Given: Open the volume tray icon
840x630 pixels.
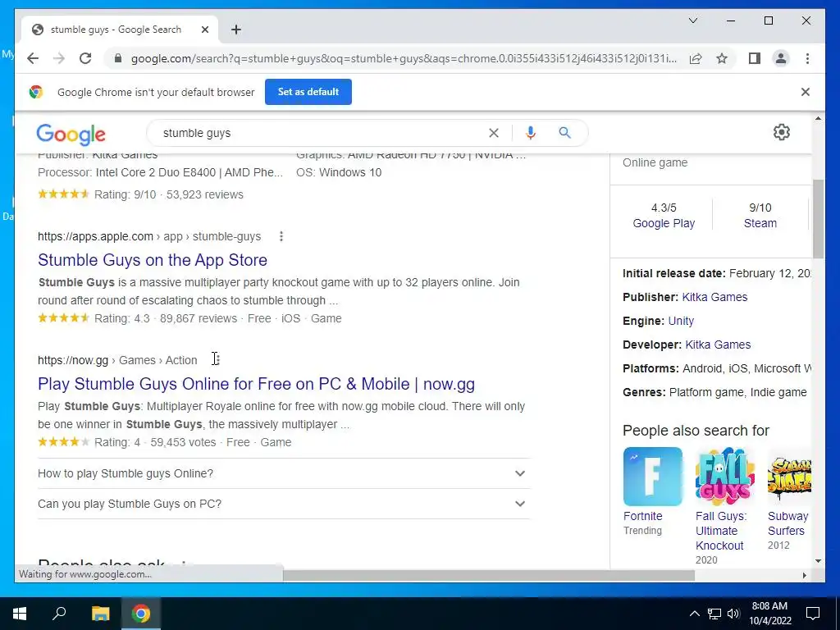Looking at the screenshot, I should [x=733, y=614].
